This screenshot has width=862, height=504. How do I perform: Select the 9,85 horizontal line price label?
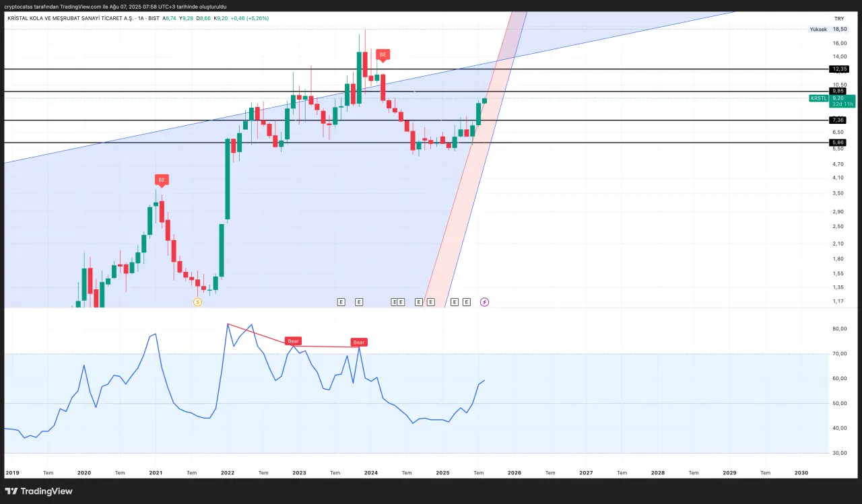pos(838,91)
